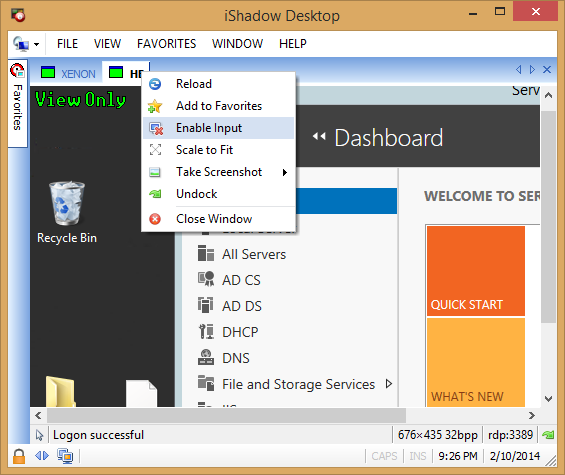565x475 pixels.
Task: Open the FAVORITES menu
Action: 166,44
